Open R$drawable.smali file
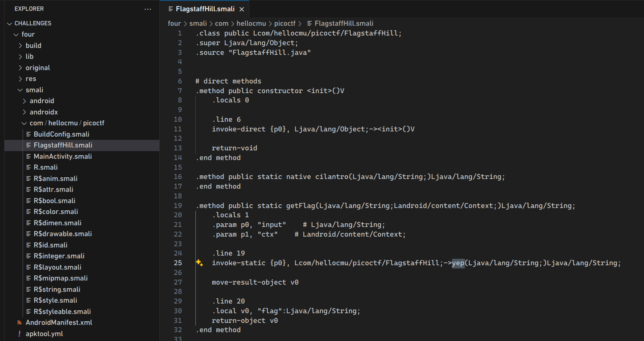 point(82,234)
